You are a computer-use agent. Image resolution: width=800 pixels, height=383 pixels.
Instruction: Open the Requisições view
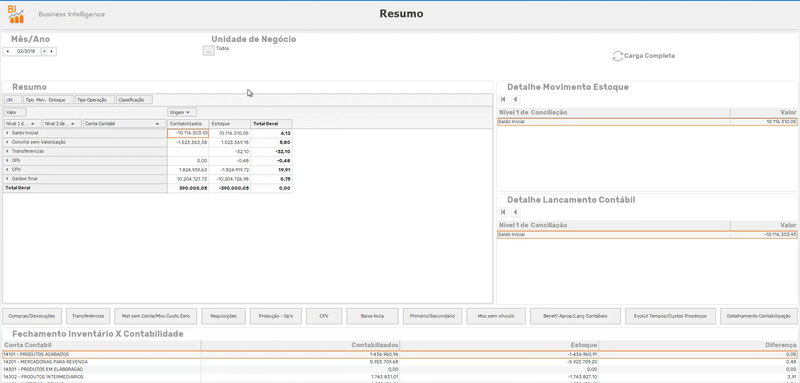pyautogui.click(x=223, y=316)
